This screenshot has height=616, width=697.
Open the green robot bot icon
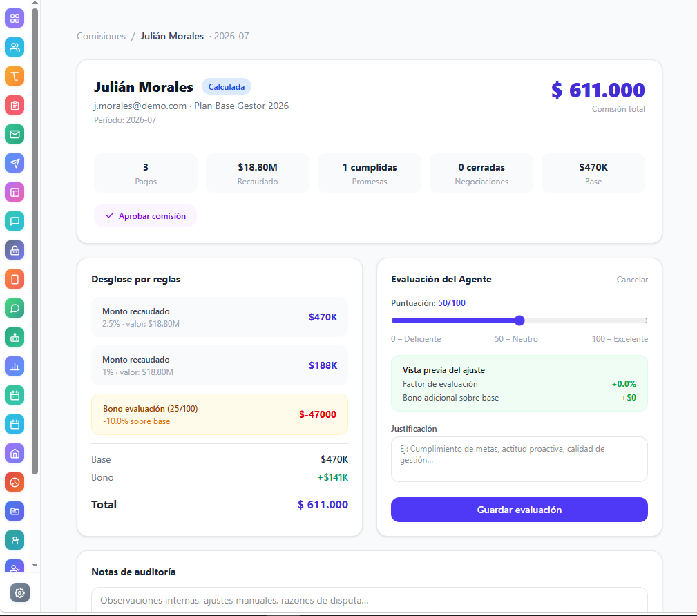[15, 337]
